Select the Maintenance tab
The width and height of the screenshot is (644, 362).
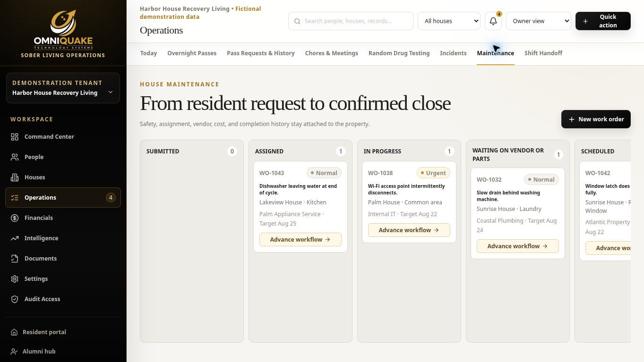(x=495, y=53)
